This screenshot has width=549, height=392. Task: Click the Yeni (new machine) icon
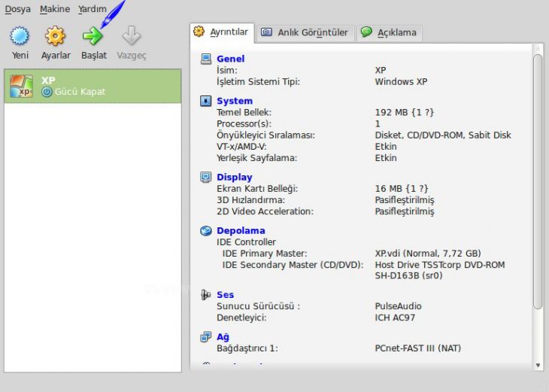coord(20,35)
